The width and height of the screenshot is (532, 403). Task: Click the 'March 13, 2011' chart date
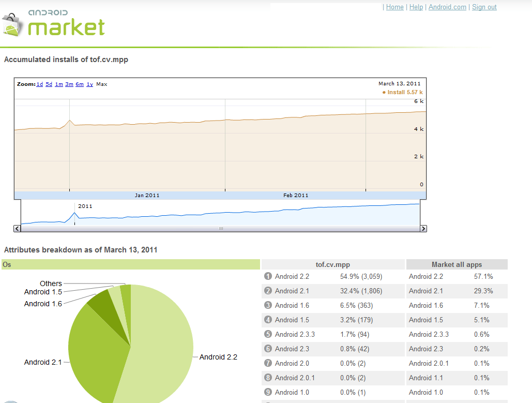click(399, 83)
